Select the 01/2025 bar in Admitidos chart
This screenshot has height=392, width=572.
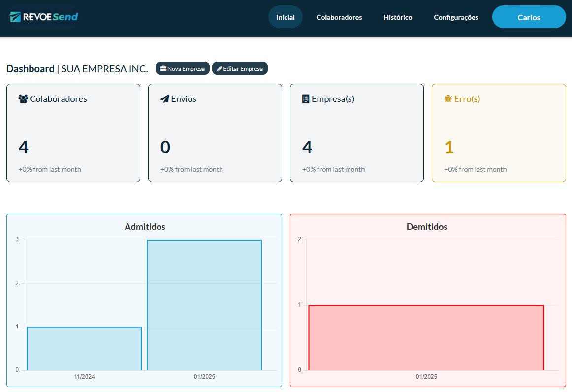coord(204,305)
